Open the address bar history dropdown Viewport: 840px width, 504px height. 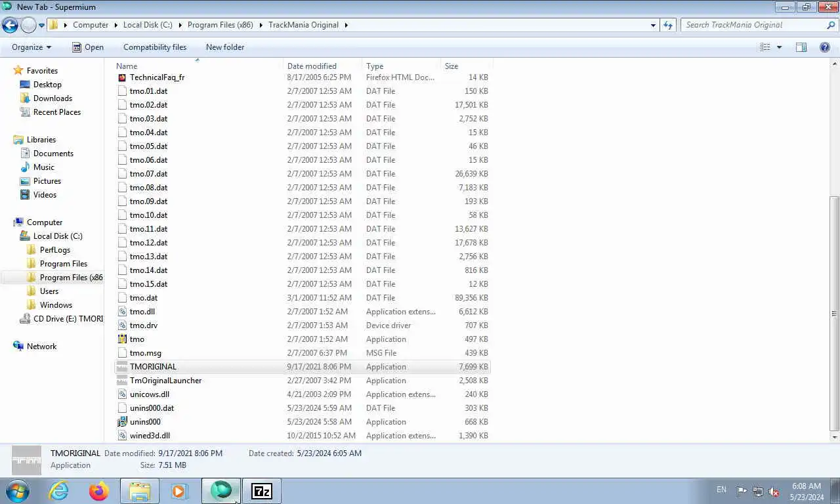tap(653, 26)
